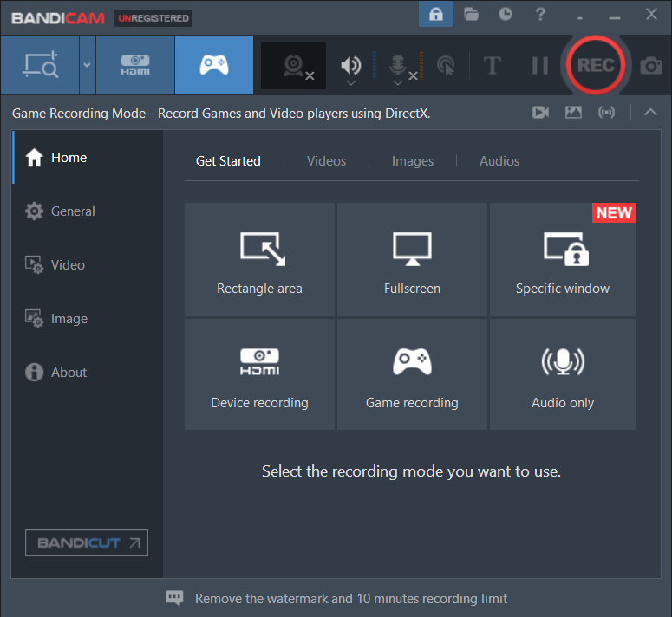Open the About section in sidebar
The width and height of the screenshot is (672, 617).
88,372
